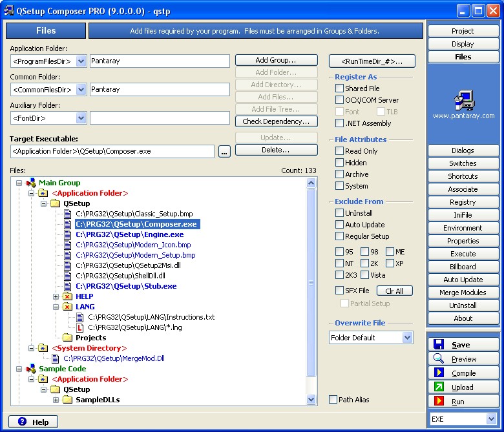
Task: Expand the SampleDLLs folder node
Action: 56,400
